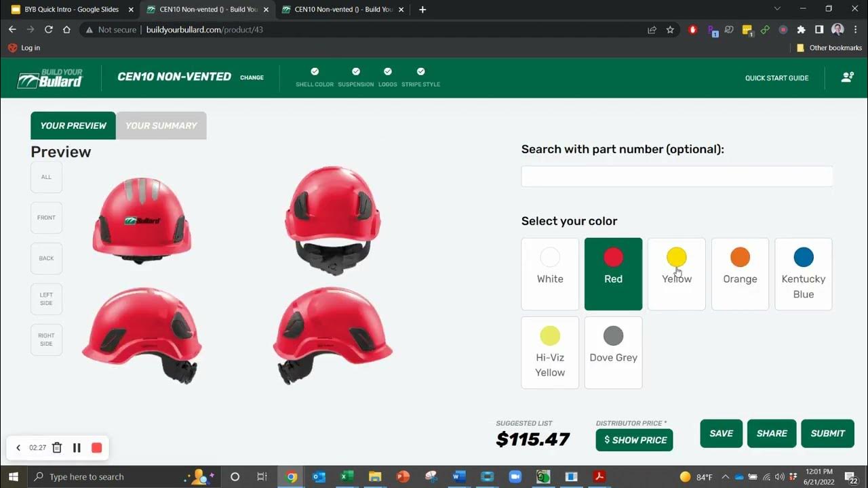Open Chrome from the taskbar
Screen dimensions: 868x488
click(291, 476)
